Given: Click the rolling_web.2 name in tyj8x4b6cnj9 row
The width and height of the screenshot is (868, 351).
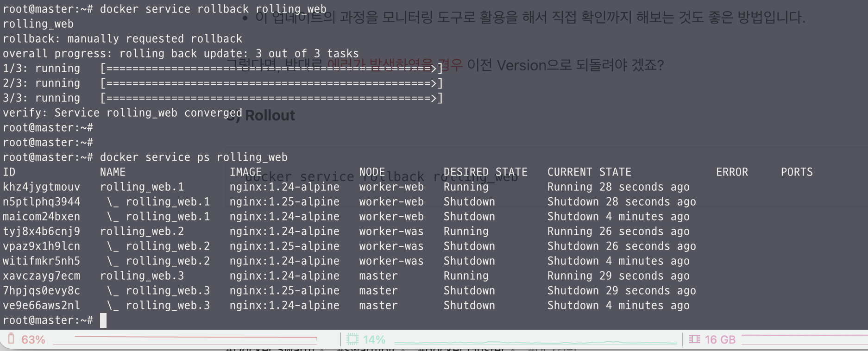Looking at the screenshot, I should click(142, 232).
